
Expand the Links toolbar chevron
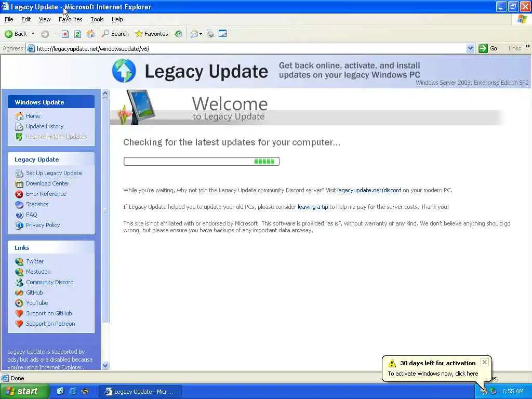[x=528, y=46]
